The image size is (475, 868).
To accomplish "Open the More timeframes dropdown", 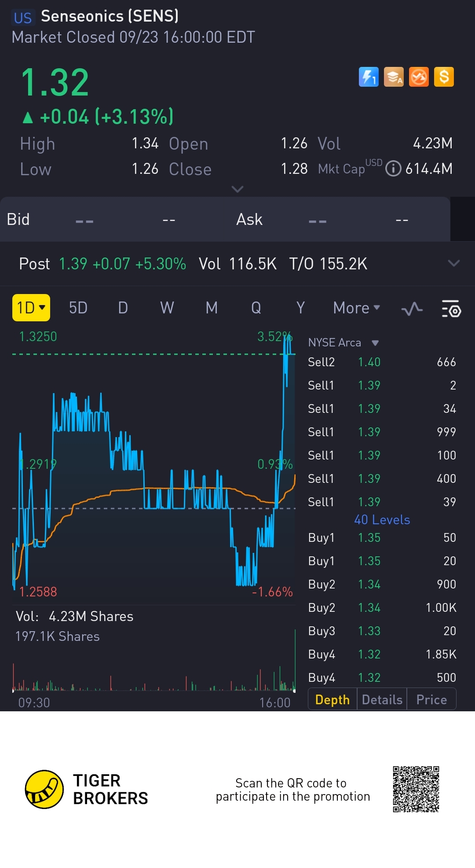I will pos(357,308).
